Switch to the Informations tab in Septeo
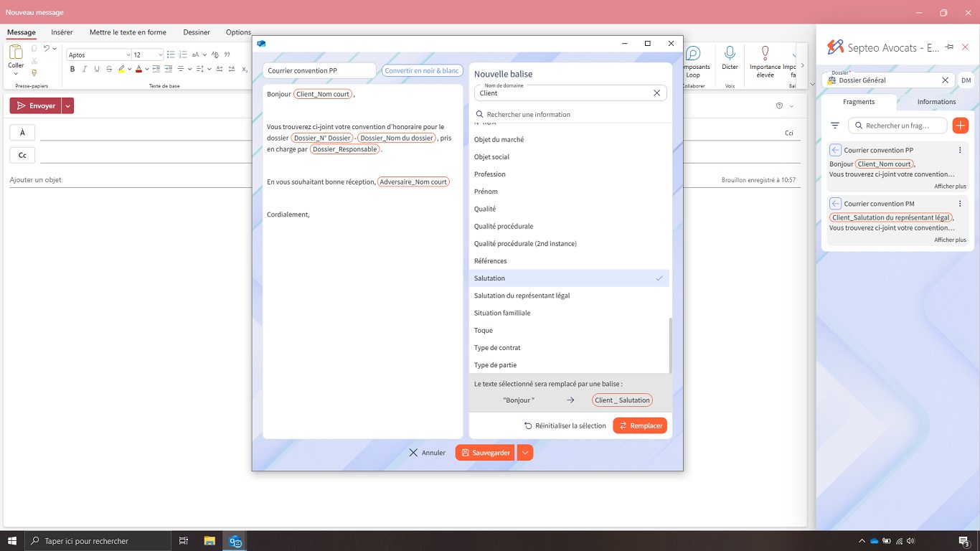The height and width of the screenshot is (551, 980). pos(936,102)
